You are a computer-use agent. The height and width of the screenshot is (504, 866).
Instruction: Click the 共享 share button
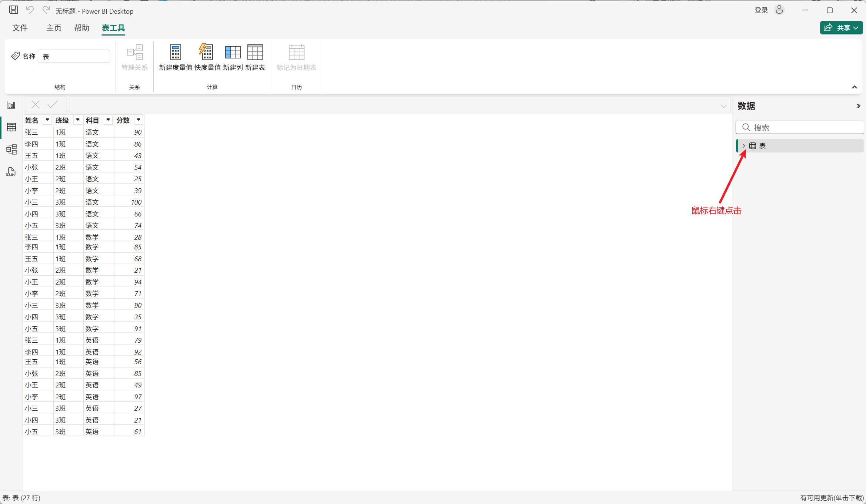[x=841, y=28]
